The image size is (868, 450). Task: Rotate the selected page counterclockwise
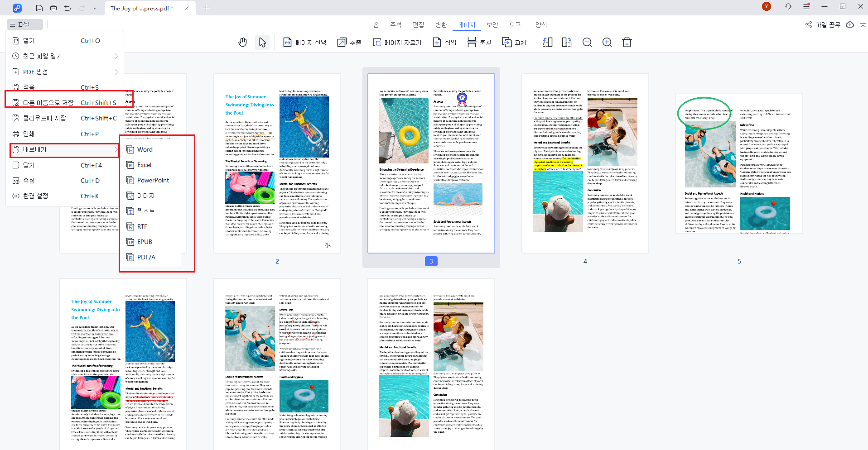point(547,42)
